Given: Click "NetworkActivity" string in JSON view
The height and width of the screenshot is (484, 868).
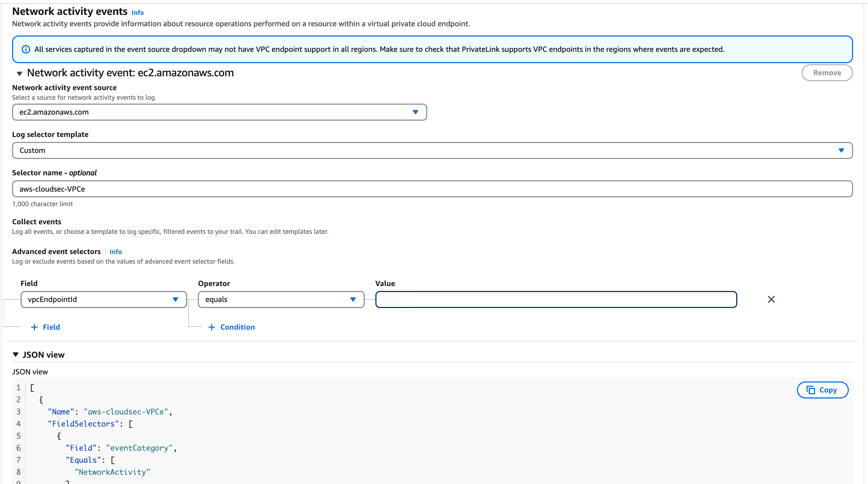Looking at the screenshot, I should pos(112,472).
